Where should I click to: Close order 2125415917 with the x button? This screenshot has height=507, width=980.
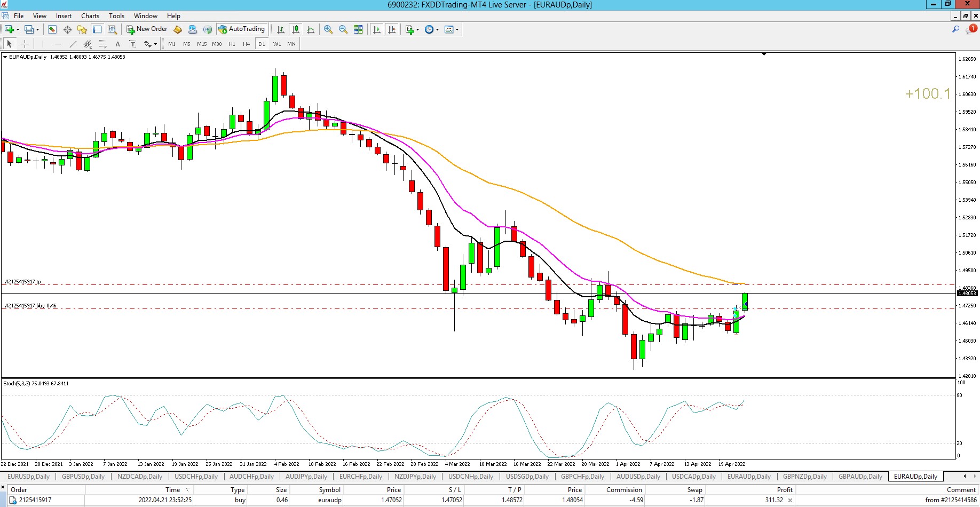(790, 500)
